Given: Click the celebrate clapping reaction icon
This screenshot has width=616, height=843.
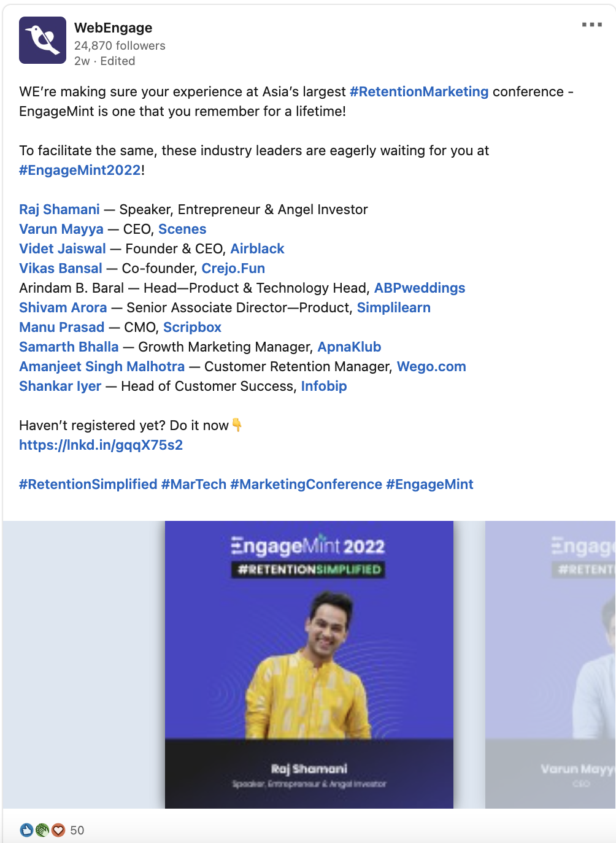Looking at the screenshot, I should 42,830.
